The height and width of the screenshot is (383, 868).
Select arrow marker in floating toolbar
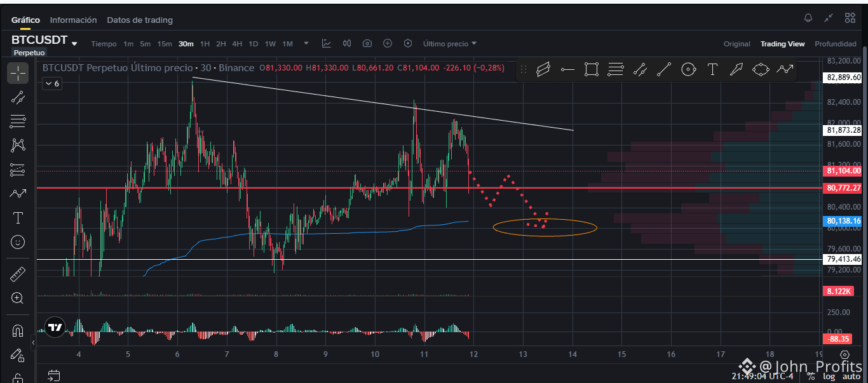pyautogui.click(x=736, y=70)
